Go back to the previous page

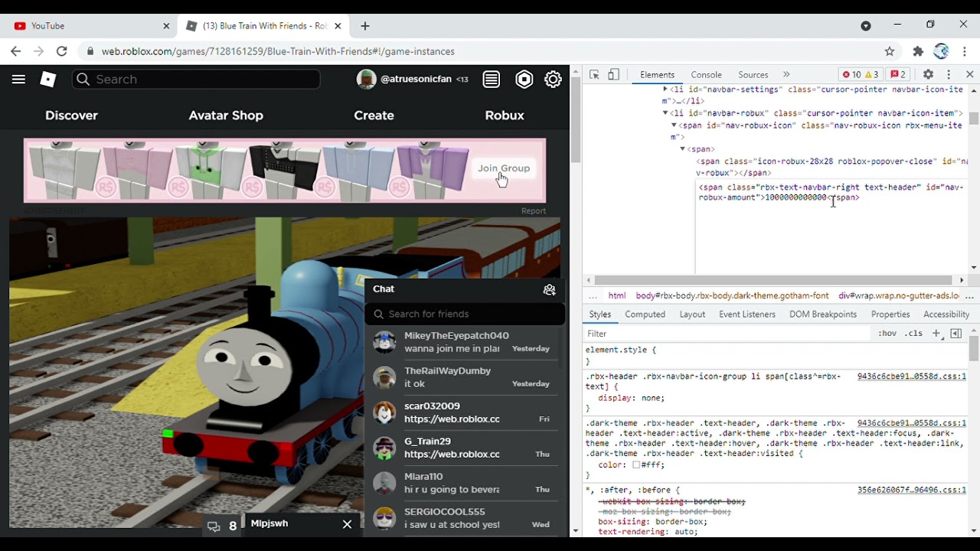(16, 51)
